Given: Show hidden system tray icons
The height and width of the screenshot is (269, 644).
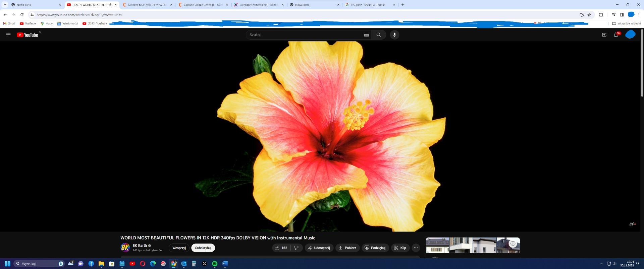Looking at the screenshot, I should tap(601, 264).
